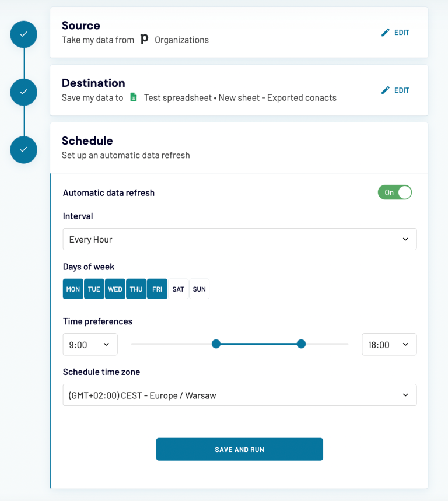Screen dimensions: 448x501
Task: Open the 18:00 end time dropdown
Action: 389,344
